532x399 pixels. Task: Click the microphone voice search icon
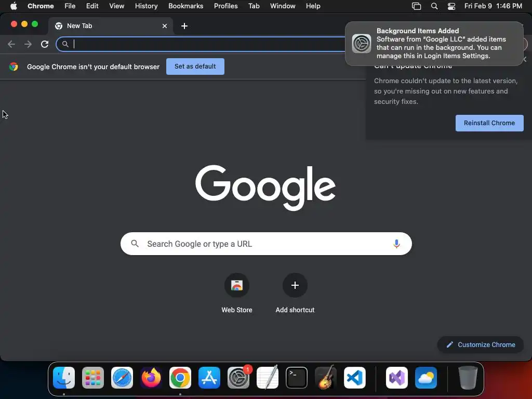(396, 244)
